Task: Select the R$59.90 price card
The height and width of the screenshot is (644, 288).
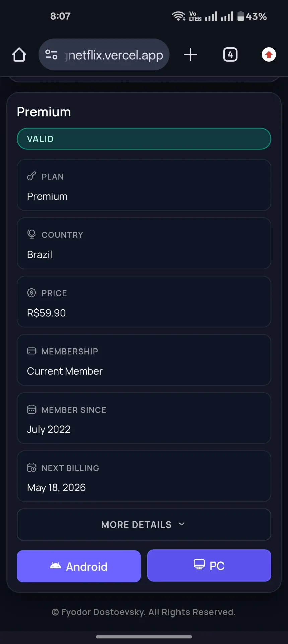Action: 144,302
